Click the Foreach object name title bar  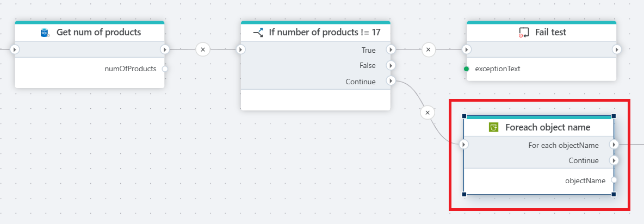coord(547,128)
